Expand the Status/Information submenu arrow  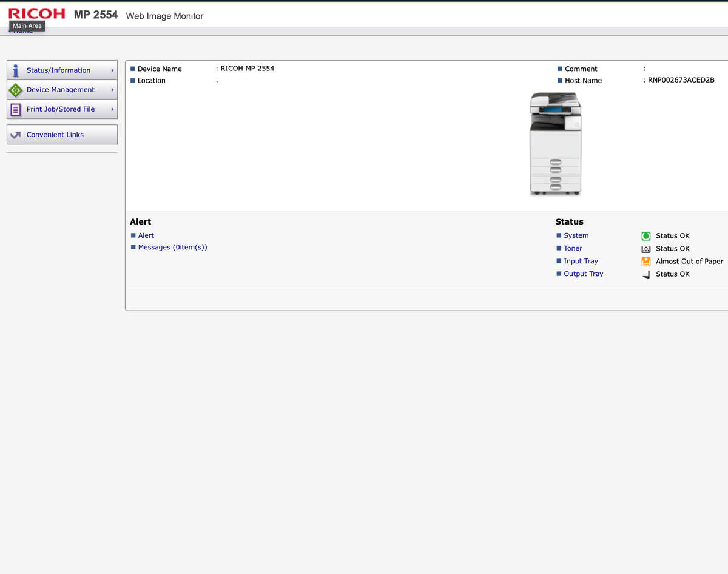point(112,70)
